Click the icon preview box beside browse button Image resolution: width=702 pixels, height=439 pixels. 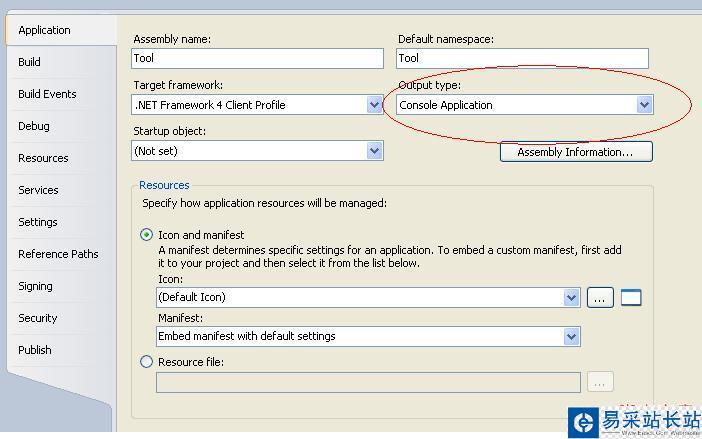pos(631,297)
